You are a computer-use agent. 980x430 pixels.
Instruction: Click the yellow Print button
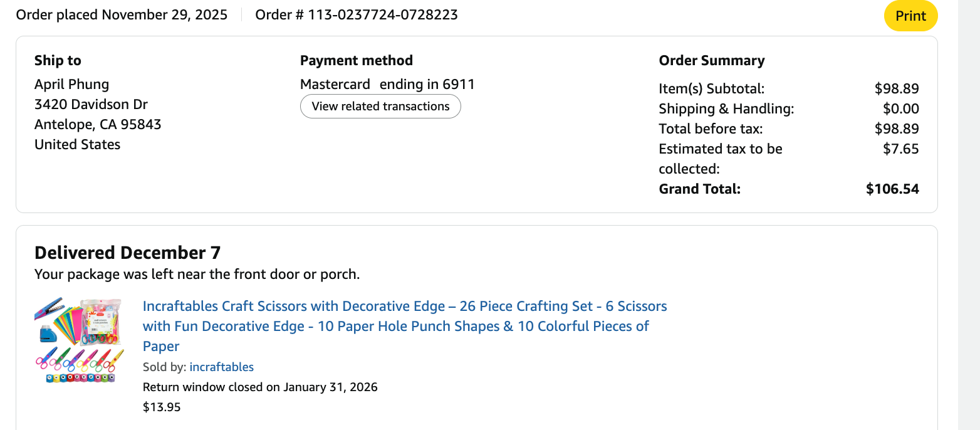(x=910, y=16)
